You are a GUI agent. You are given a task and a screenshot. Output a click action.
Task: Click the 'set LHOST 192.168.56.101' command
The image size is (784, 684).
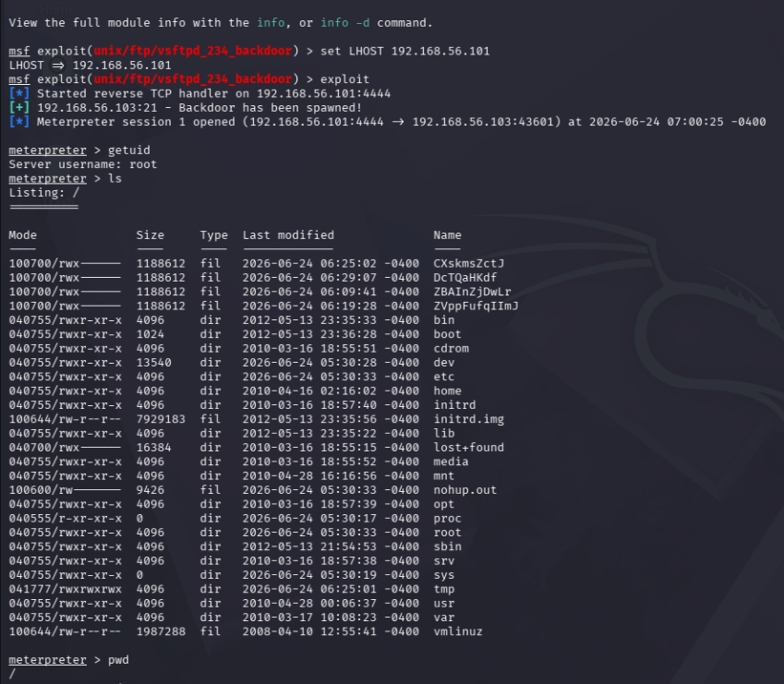pyautogui.click(x=405, y=51)
